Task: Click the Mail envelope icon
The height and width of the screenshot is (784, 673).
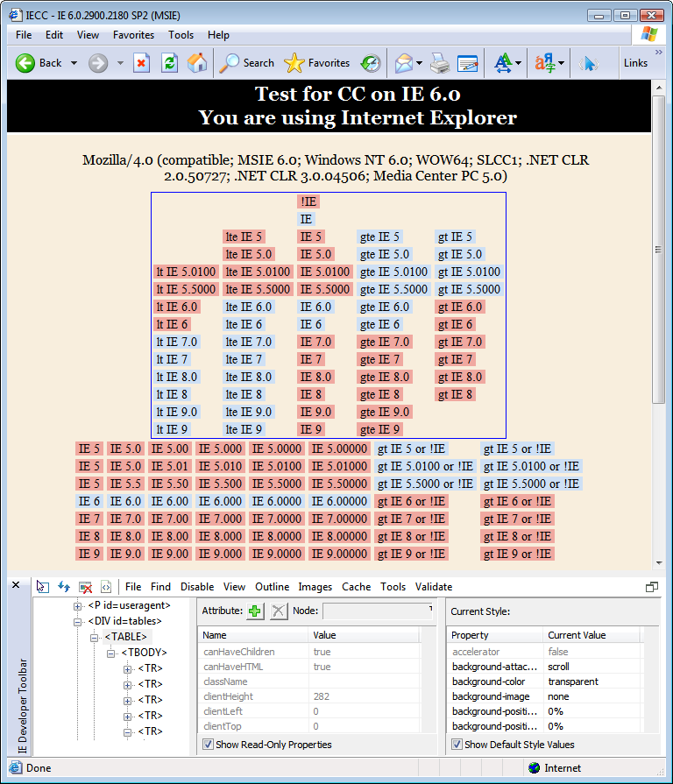Action: tap(403, 63)
